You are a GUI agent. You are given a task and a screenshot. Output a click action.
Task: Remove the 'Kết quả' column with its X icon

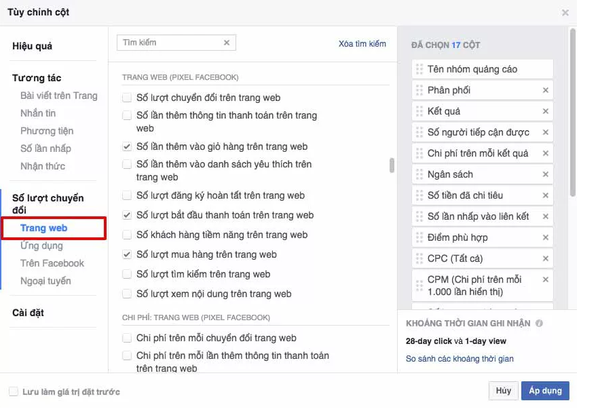point(545,111)
